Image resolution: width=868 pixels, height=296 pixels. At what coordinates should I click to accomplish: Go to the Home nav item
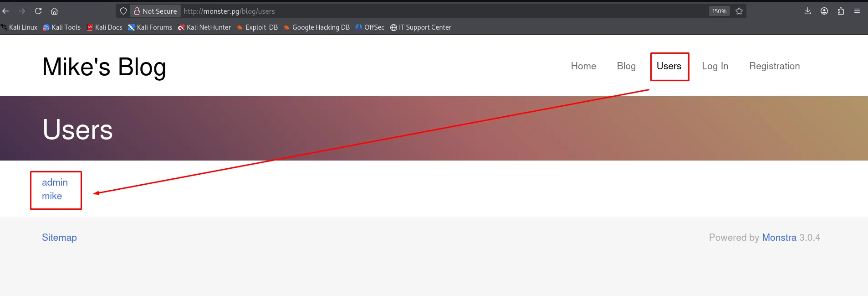pos(583,66)
